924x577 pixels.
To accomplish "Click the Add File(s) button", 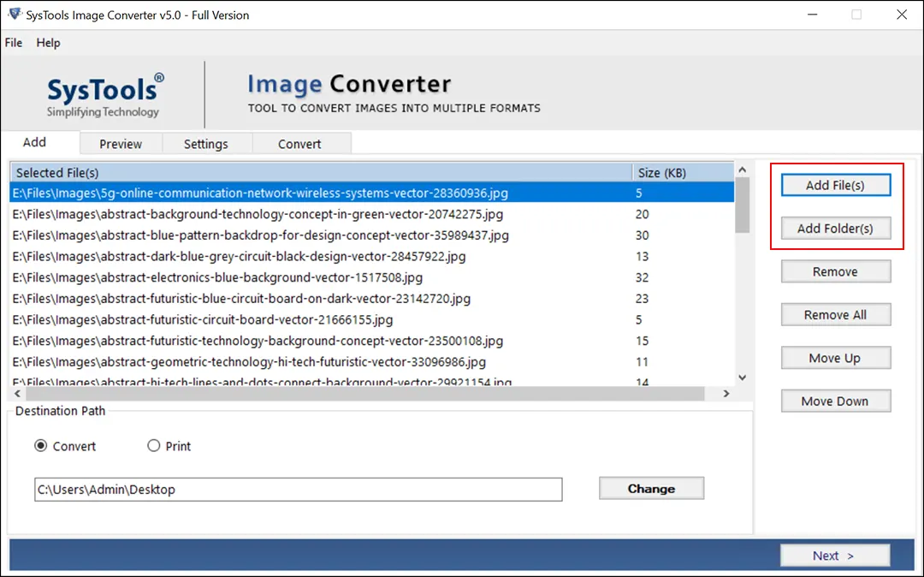I will click(836, 184).
